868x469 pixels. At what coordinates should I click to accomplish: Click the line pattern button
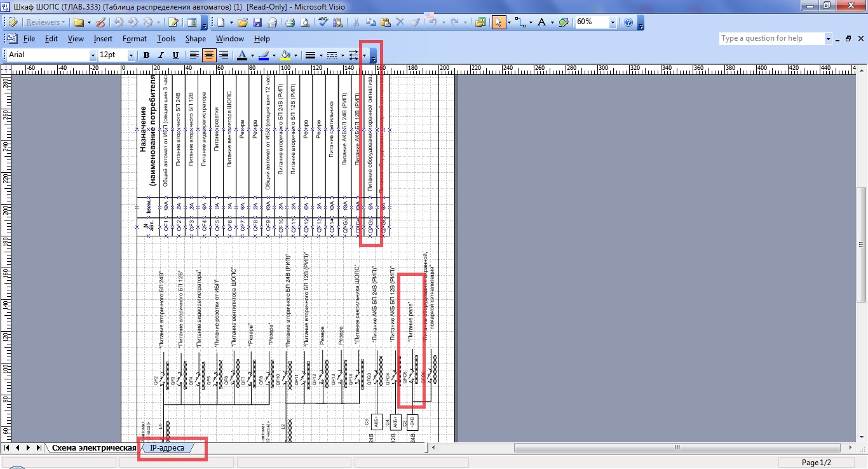(332, 55)
